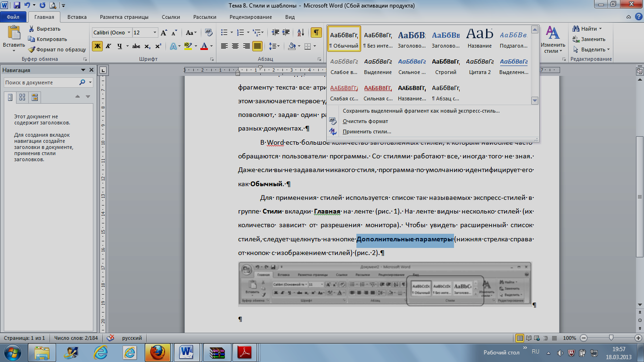Viewport: 644px width, 362px height.
Task: Apply the Название (Title) style
Action: 479,38
